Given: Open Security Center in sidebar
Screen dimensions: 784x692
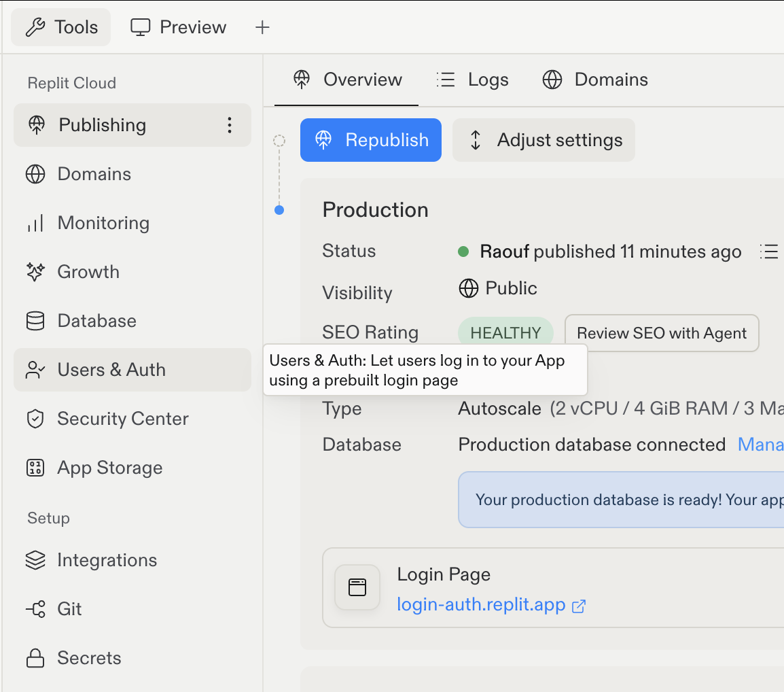Looking at the screenshot, I should point(132,419).
